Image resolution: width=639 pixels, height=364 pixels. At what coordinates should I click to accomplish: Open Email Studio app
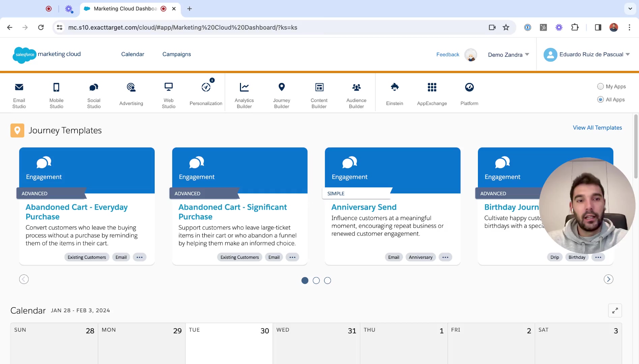pos(19,95)
